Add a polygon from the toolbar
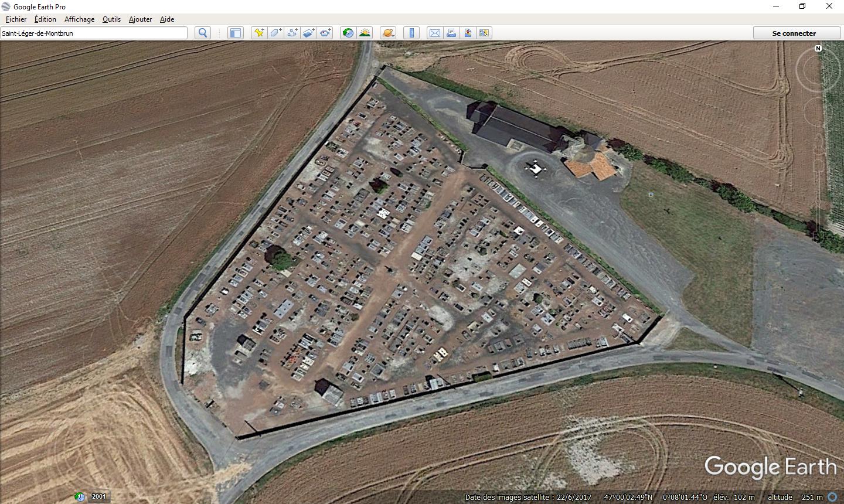 275,33
